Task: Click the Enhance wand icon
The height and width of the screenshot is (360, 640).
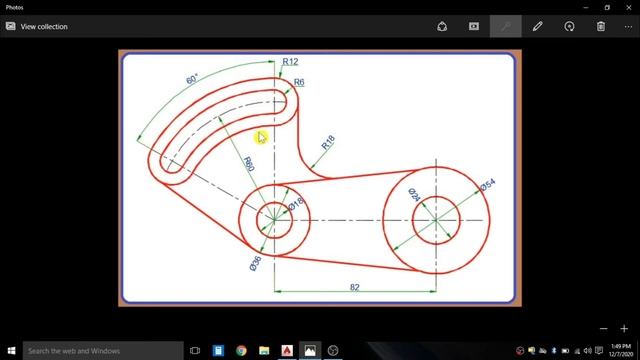Action: 506,27
